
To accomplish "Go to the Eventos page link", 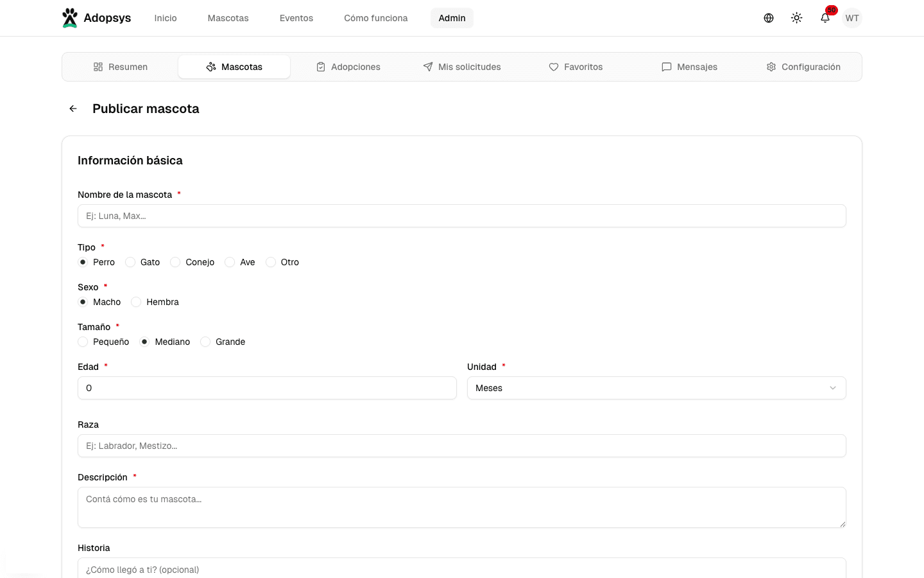I will tap(296, 18).
